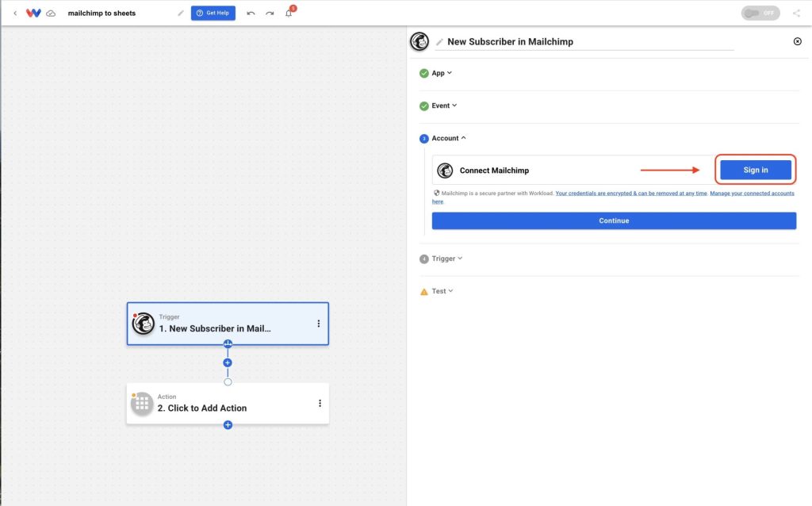Image resolution: width=812 pixels, height=506 pixels.
Task: Expand the Trigger section
Action: click(447, 259)
